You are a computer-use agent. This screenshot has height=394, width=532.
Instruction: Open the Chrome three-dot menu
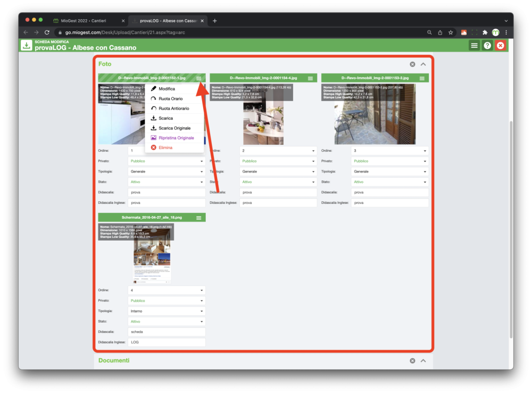pyautogui.click(x=506, y=32)
